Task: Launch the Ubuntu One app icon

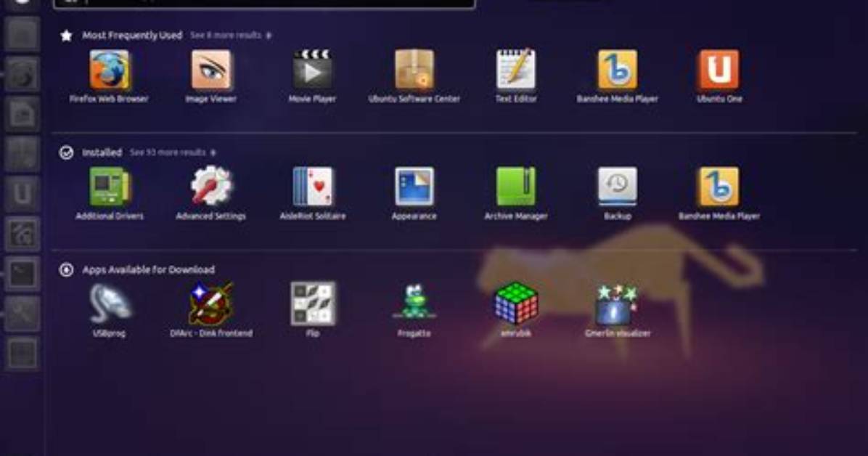Action: pos(718,70)
